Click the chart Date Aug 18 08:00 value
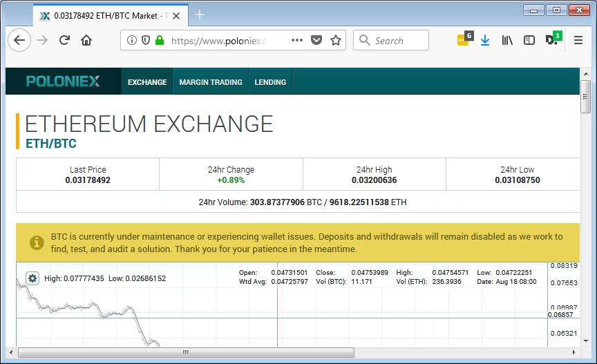597x364 pixels. tap(516, 282)
